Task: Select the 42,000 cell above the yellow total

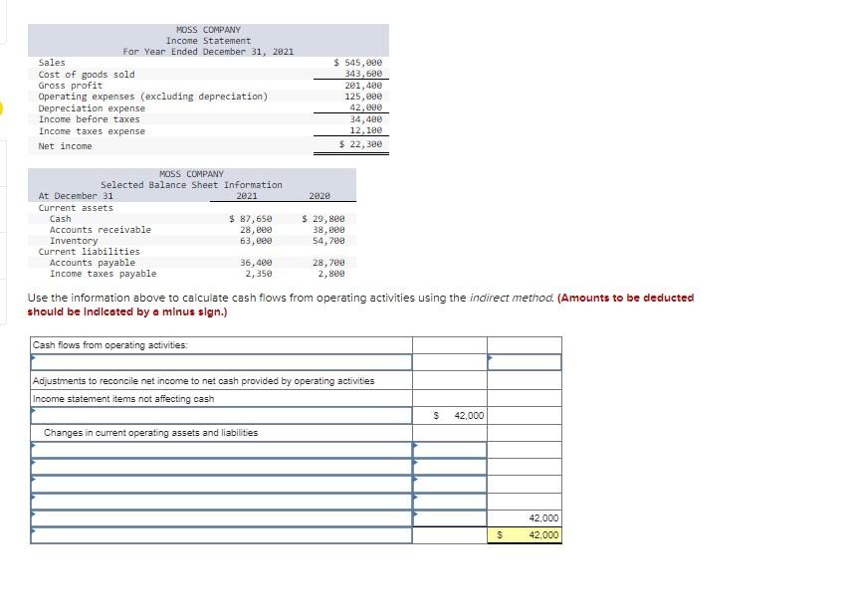Action: tap(537, 517)
